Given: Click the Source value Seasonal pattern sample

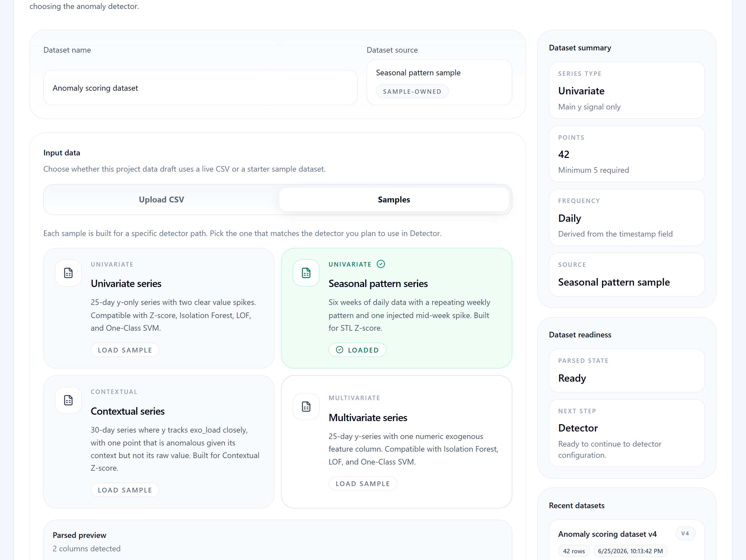Looking at the screenshot, I should click(614, 282).
